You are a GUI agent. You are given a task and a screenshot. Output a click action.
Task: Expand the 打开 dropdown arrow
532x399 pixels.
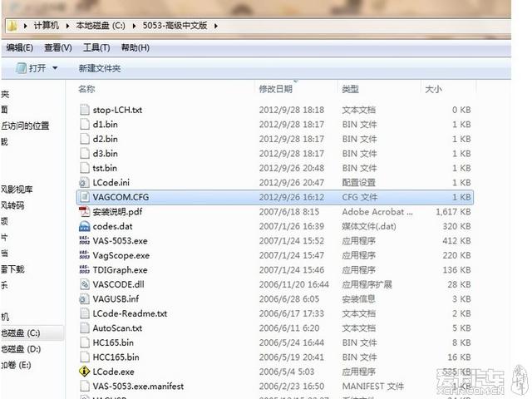click(x=55, y=68)
